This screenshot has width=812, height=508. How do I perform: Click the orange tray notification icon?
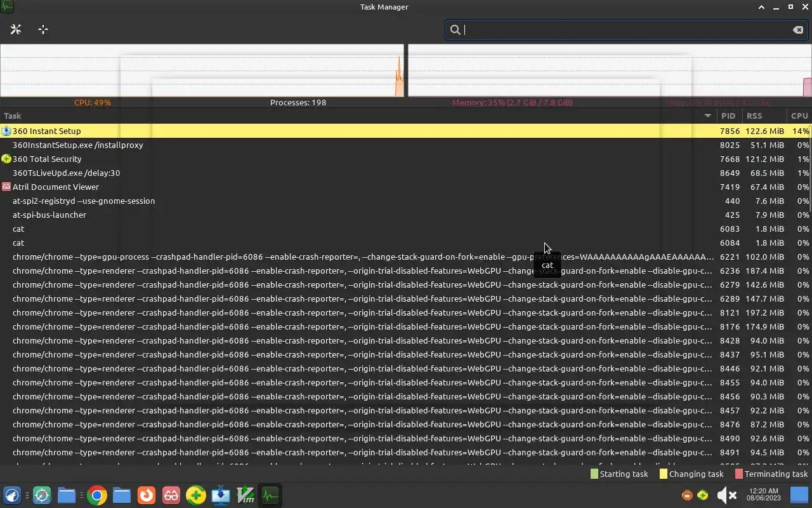[x=687, y=495]
